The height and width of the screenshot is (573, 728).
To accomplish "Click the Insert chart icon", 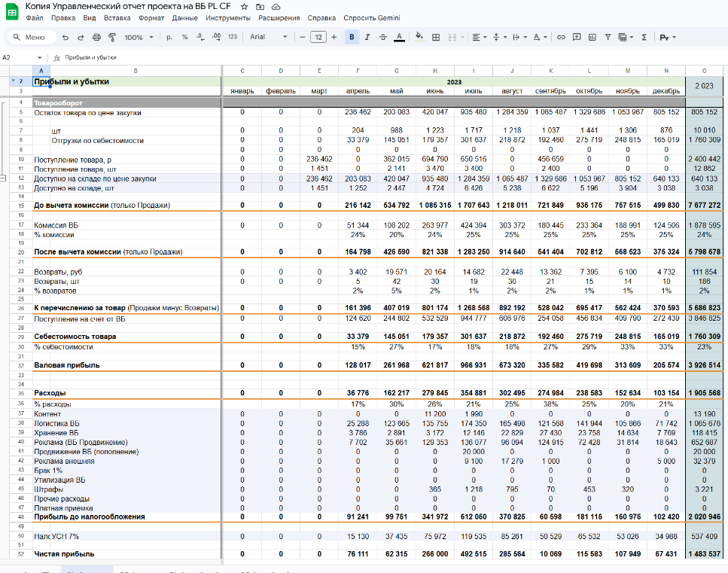I will click(x=592, y=37).
